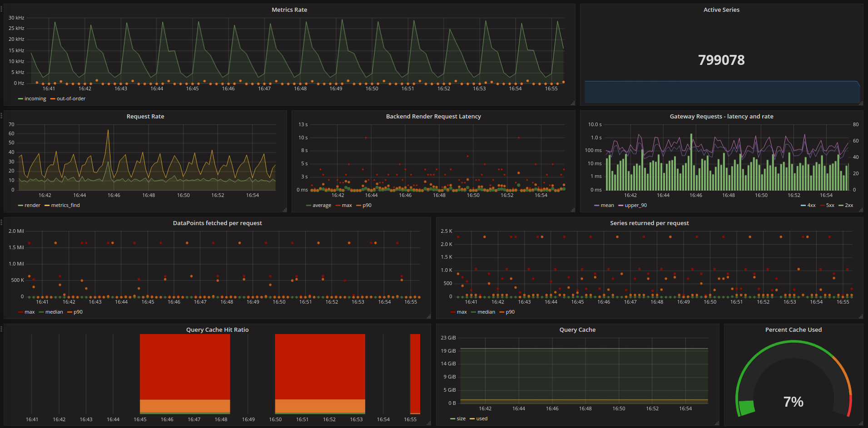Click the 13 s axis label in Backend Latency

pos(303,124)
